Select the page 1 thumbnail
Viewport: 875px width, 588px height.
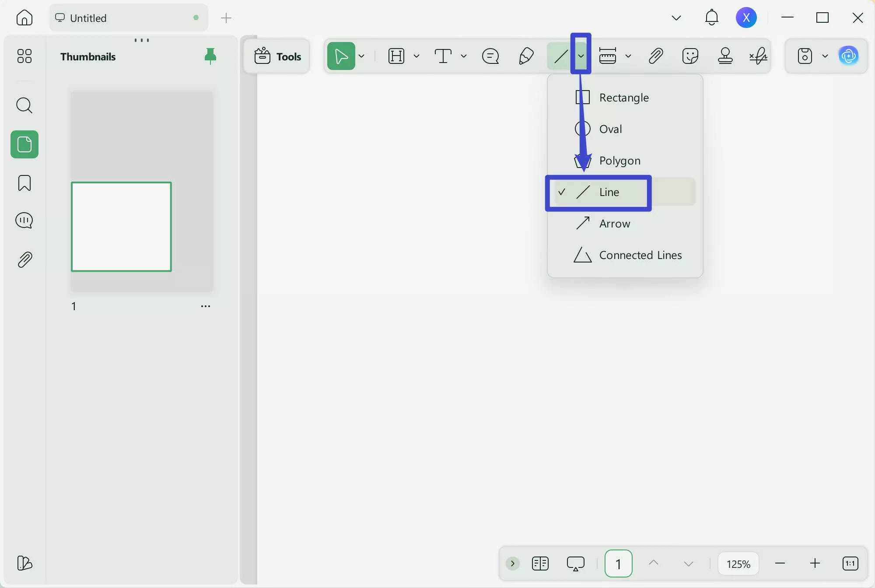(121, 227)
